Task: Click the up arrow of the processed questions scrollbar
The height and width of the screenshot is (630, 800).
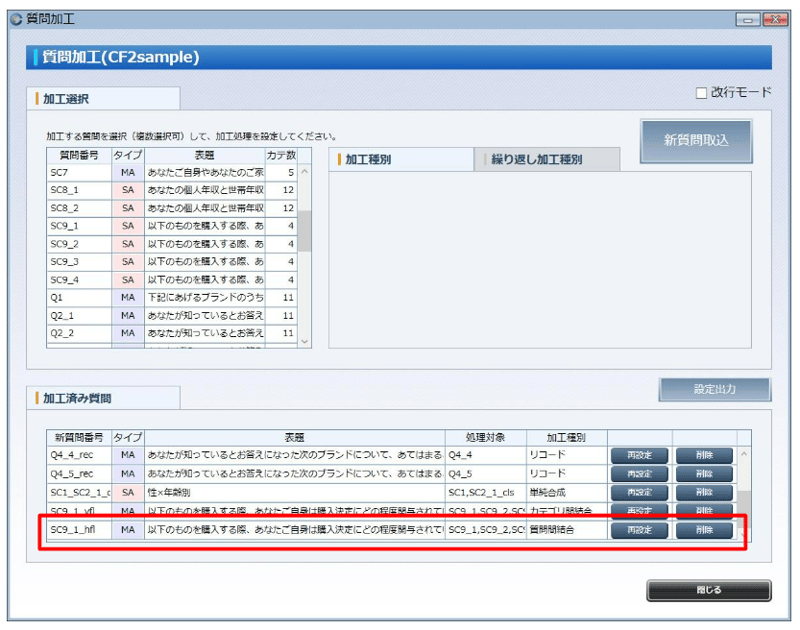Action: 746,455
